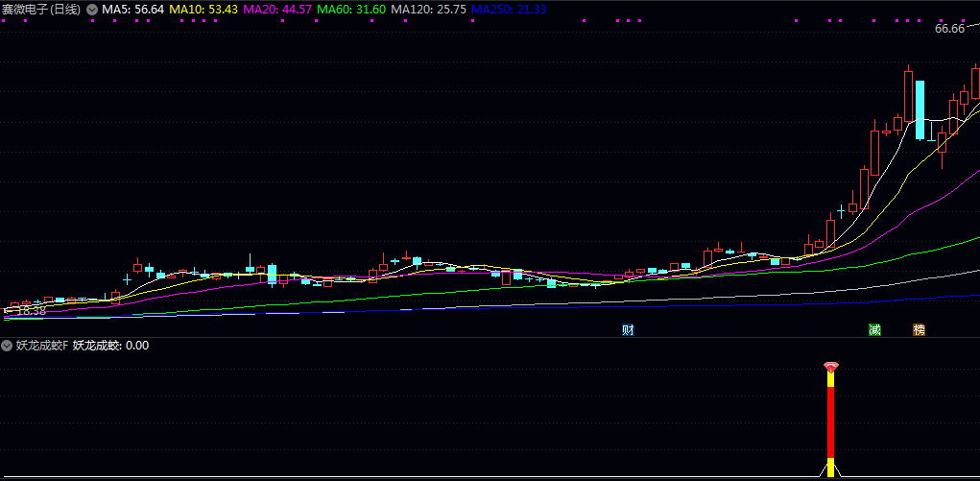The image size is (980, 481).
Task: Click the red diamond signal icon
Action: pos(831,367)
